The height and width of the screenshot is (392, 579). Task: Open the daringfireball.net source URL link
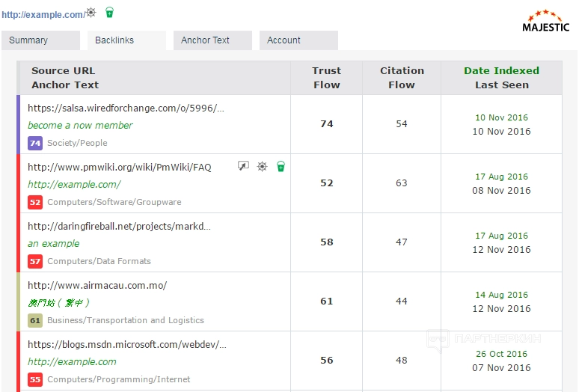click(119, 226)
